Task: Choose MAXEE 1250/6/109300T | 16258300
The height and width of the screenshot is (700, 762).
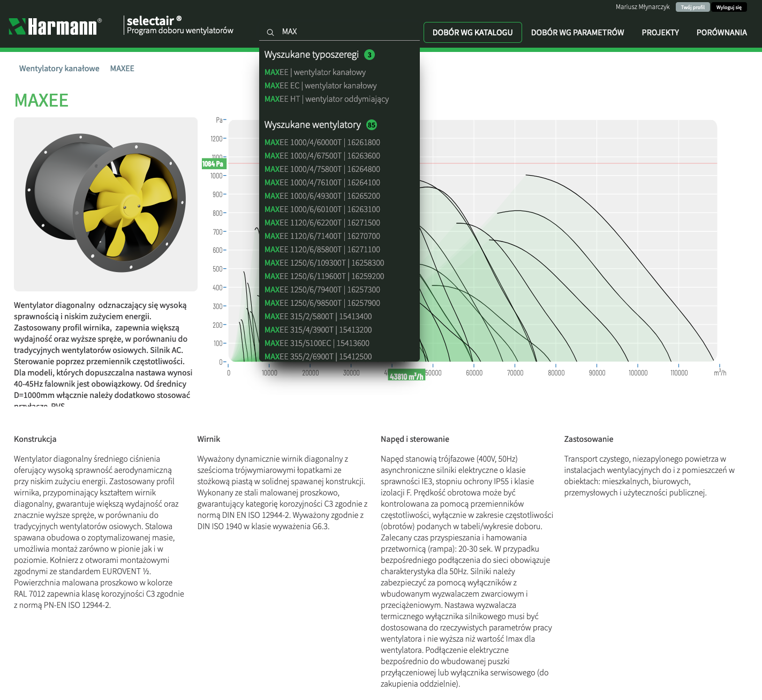Action: [325, 263]
